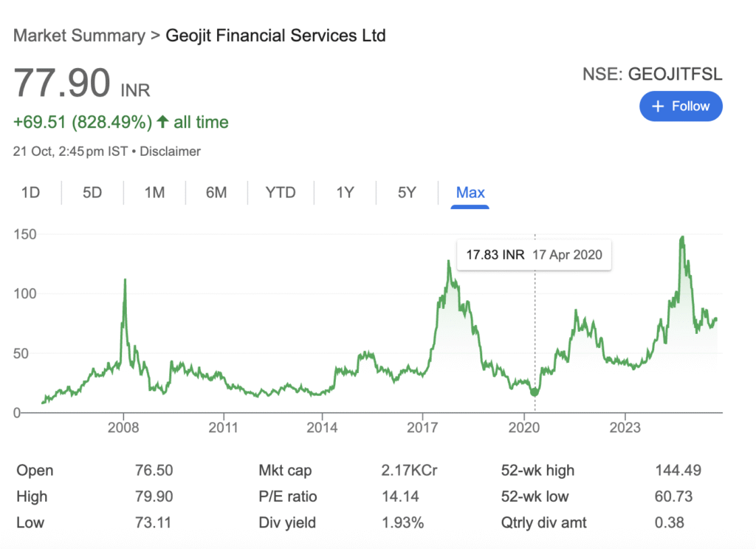Image resolution: width=756 pixels, height=549 pixels.
Task: Open the Disclaimer link
Action: [170, 151]
